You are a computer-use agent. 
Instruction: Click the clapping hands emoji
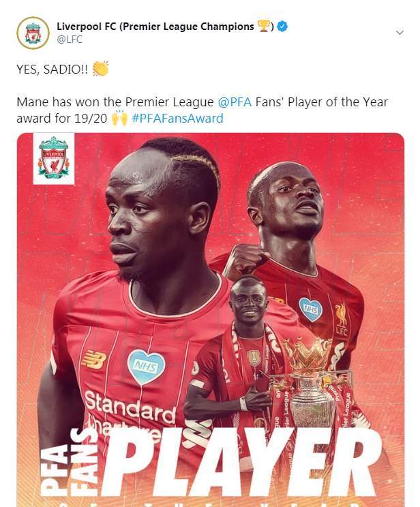click(101, 68)
